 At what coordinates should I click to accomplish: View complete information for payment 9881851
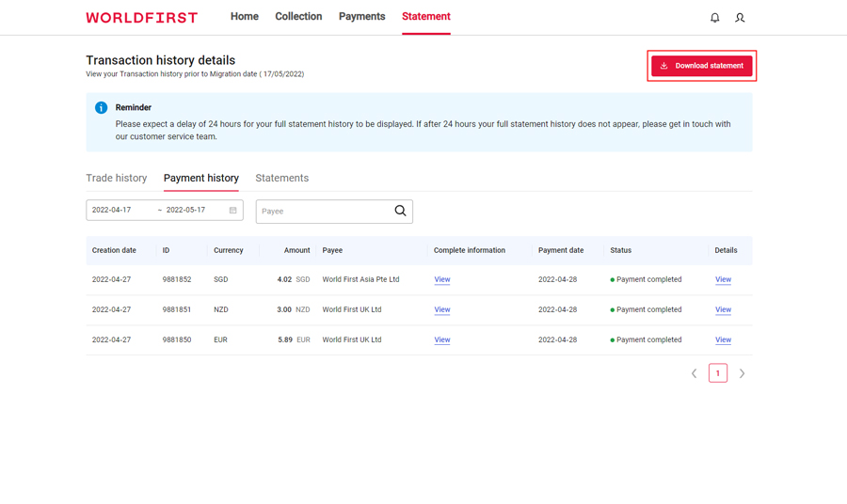[442, 309]
